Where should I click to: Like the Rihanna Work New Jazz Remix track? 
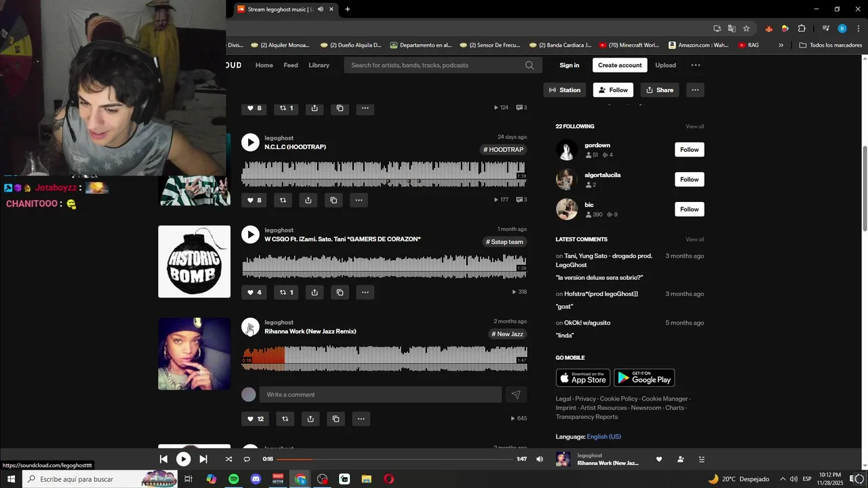coord(255,419)
